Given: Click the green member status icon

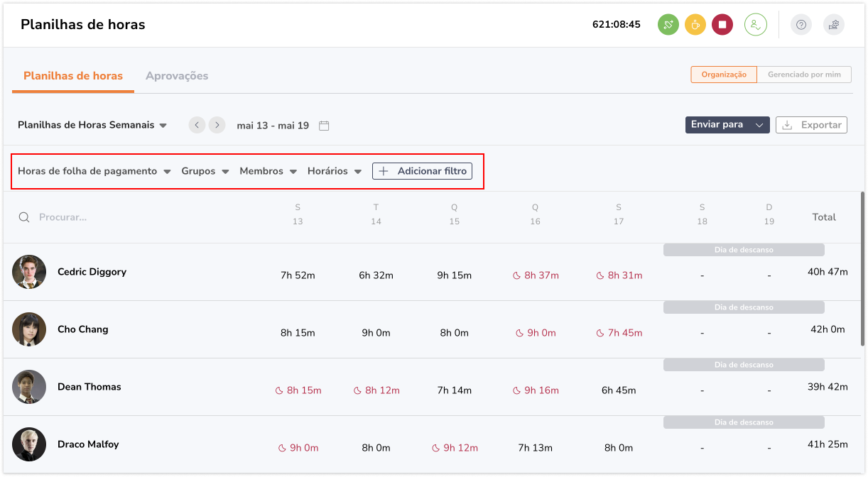Looking at the screenshot, I should tap(755, 25).
